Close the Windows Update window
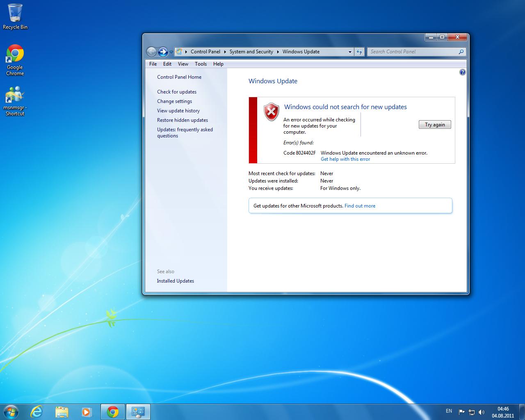Viewport: 525px width, 420px height. point(458,37)
